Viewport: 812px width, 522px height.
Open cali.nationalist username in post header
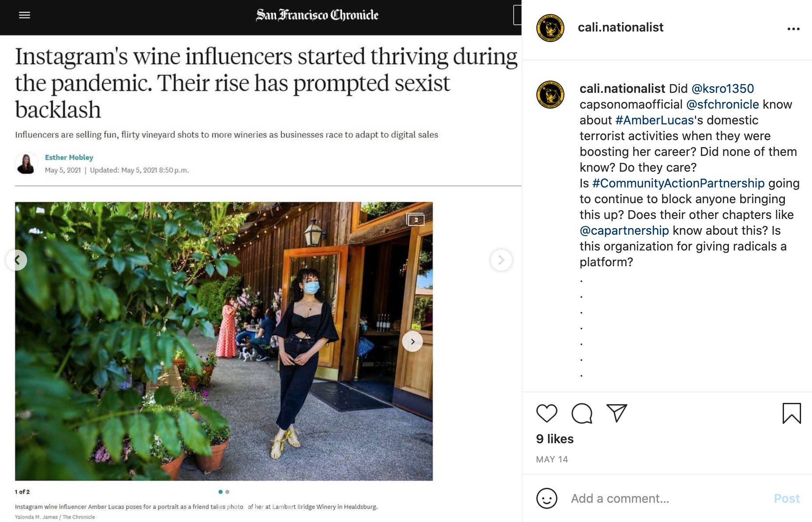tap(620, 28)
